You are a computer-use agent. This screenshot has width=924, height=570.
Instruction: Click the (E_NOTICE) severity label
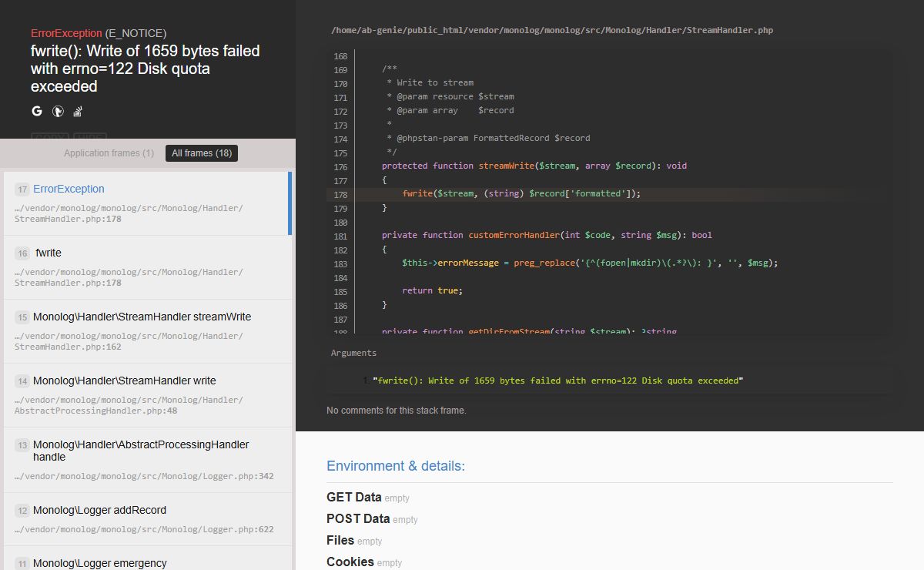click(x=136, y=33)
